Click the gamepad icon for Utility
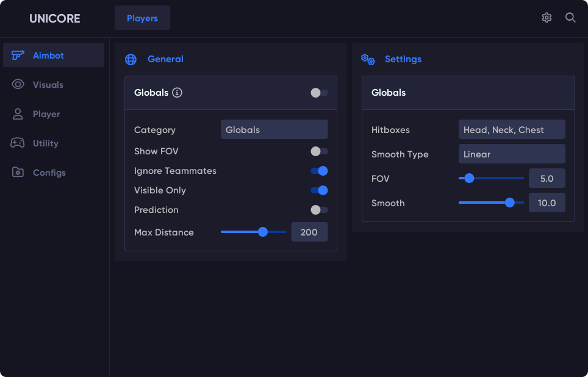This screenshot has height=377, width=588. 18,143
